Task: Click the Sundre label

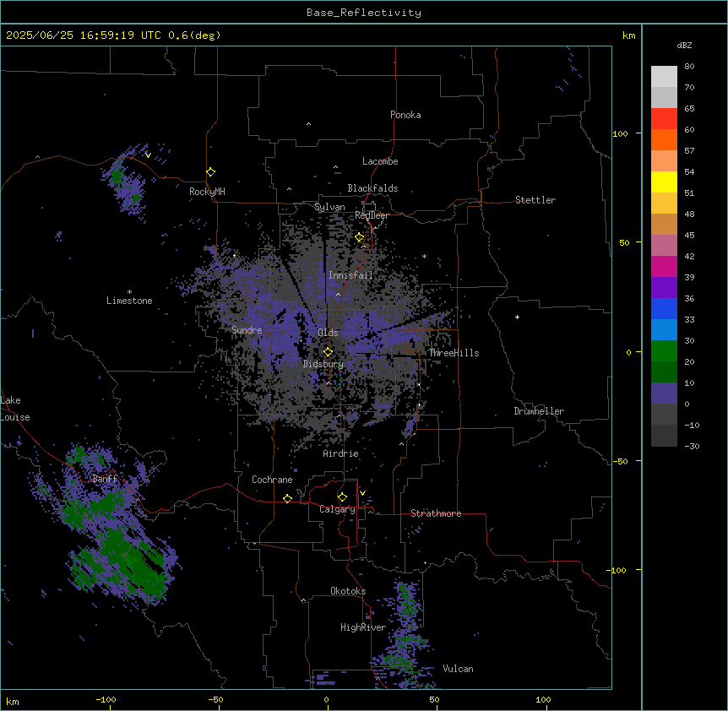Action: tap(247, 330)
